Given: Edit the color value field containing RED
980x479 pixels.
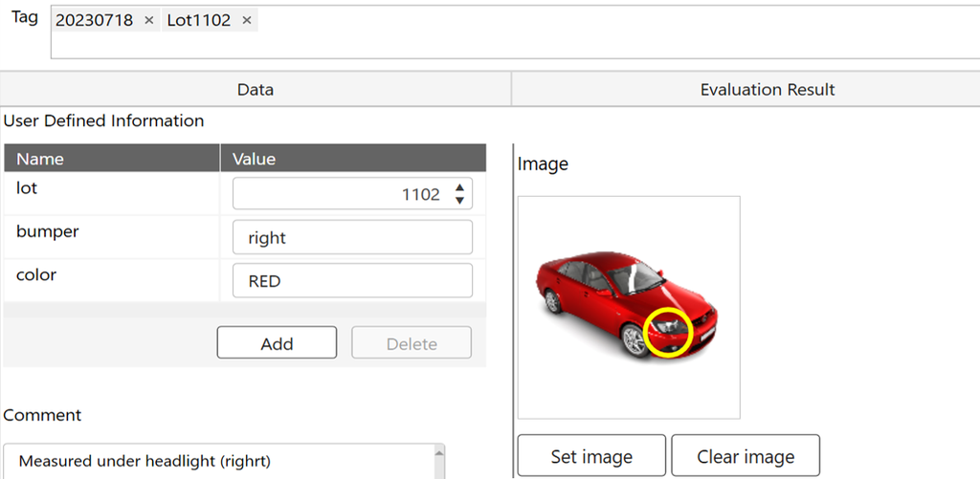Looking at the screenshot, I should click(352, 281).
